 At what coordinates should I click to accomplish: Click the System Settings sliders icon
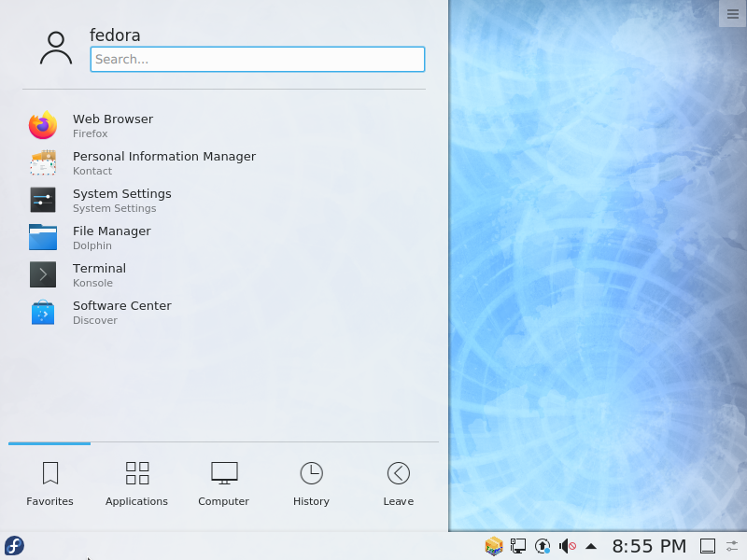tap(43, 200)
